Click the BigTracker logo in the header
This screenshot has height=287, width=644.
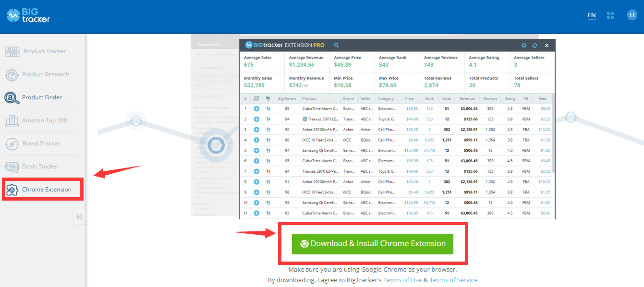(x=28, y=15)
